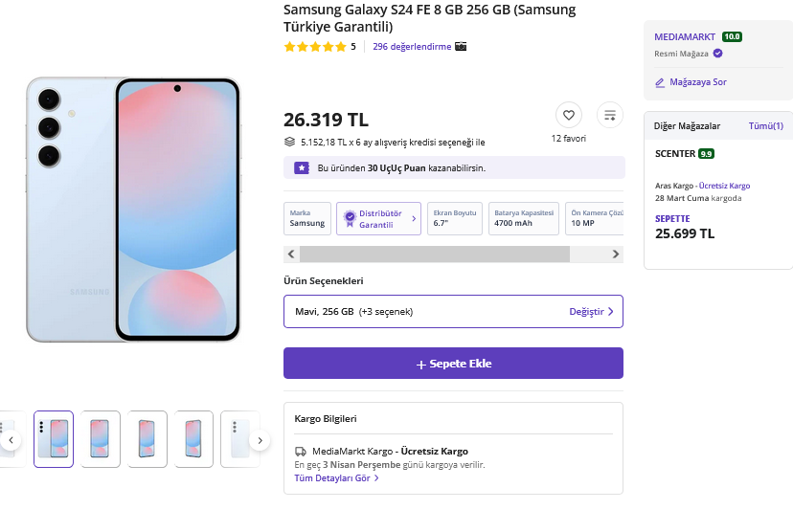Open Tümü(1) other stores link

[x=765, y=125]
